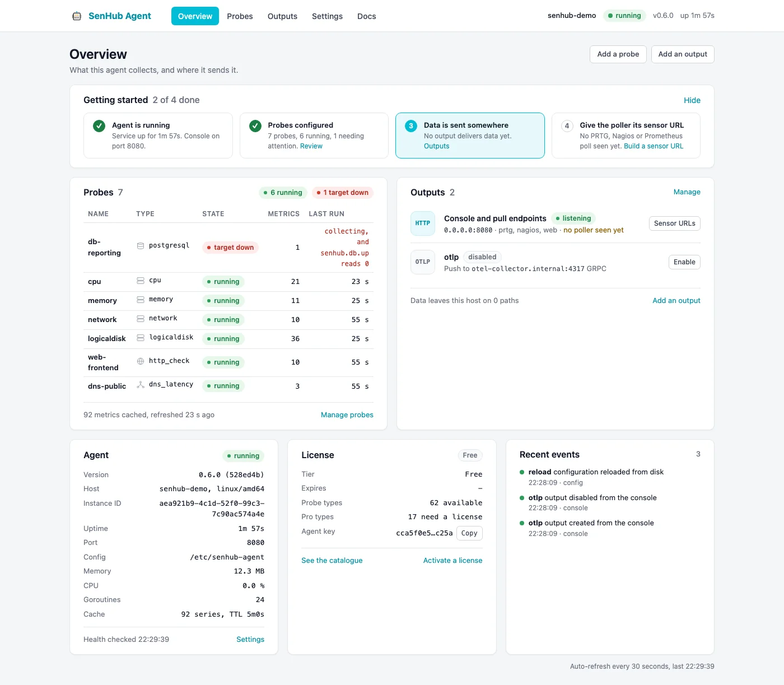This screenshot has width=784, height=685.
Task: Enable the otlp output
Action: pyautogui.click(x=684, y=262)
